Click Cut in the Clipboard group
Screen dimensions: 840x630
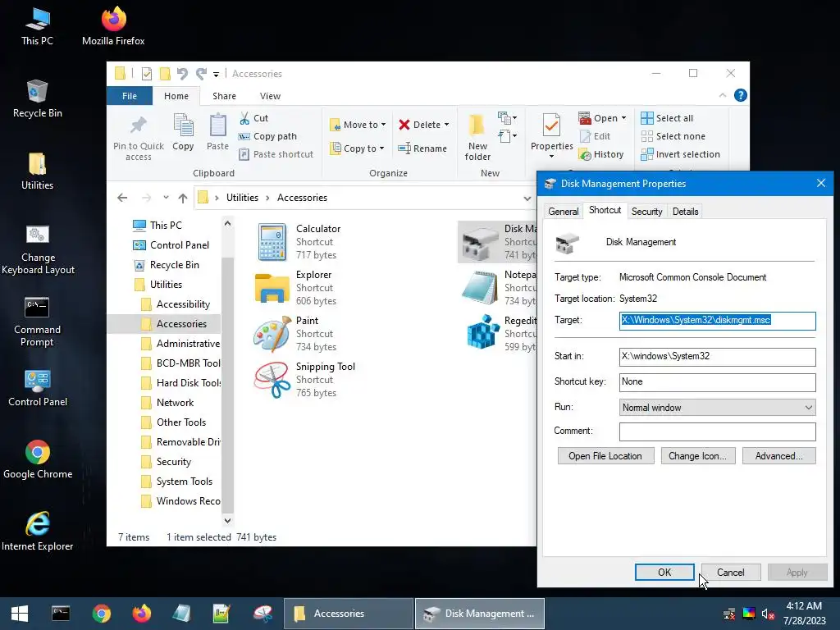tap(254, 118)
